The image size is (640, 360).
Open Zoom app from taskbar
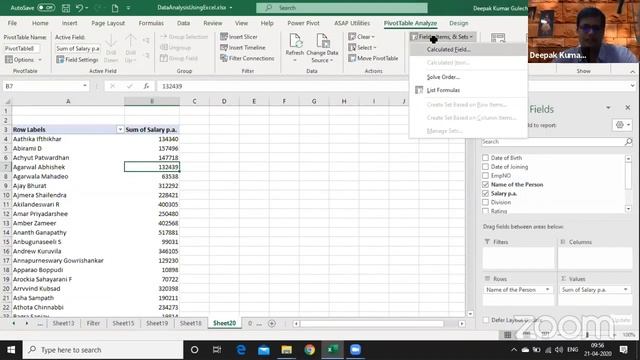[x=356, y=350]
